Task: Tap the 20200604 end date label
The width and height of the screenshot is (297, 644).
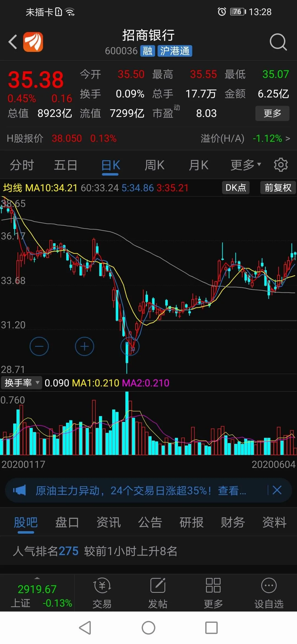Action: (273, 465)
